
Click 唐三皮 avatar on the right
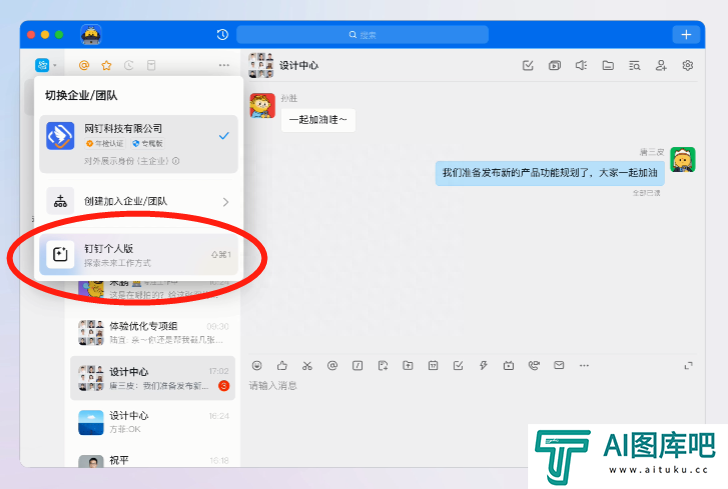682,160
